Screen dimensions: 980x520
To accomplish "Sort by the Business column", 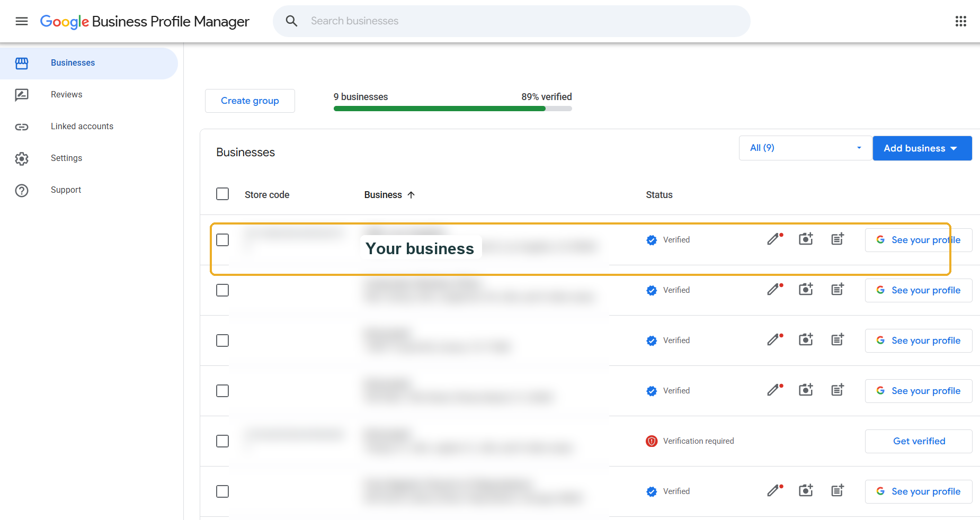I will point(389,195).
